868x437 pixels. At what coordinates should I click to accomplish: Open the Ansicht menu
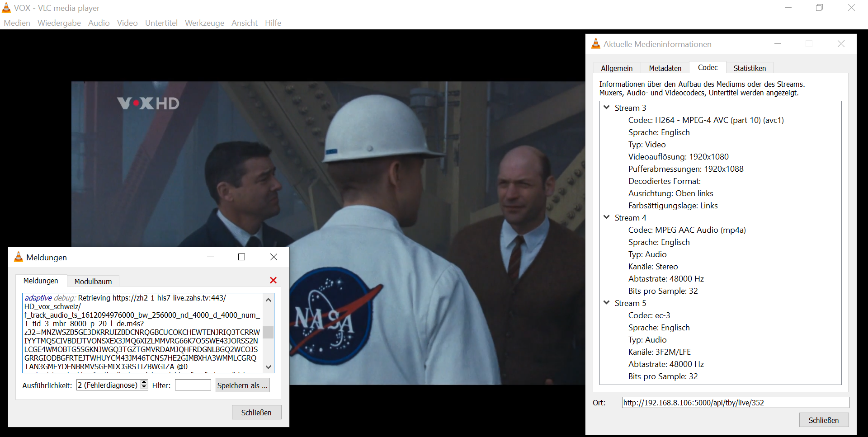[245, 23]
